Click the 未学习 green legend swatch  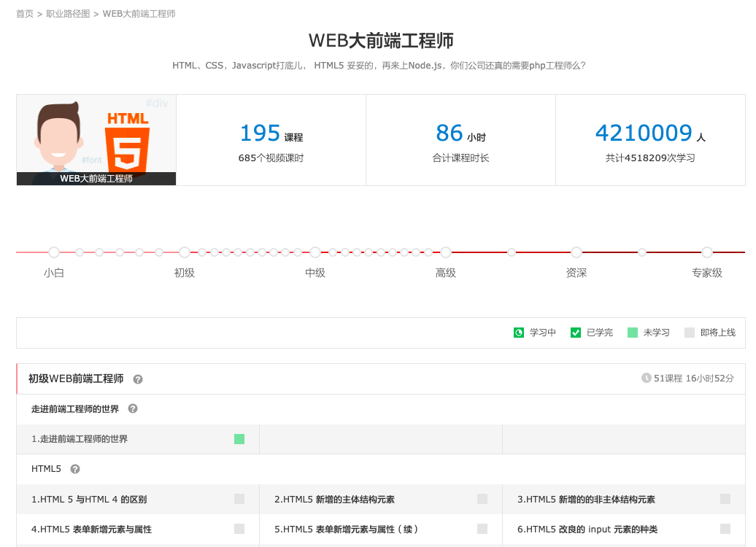[633, 333]
